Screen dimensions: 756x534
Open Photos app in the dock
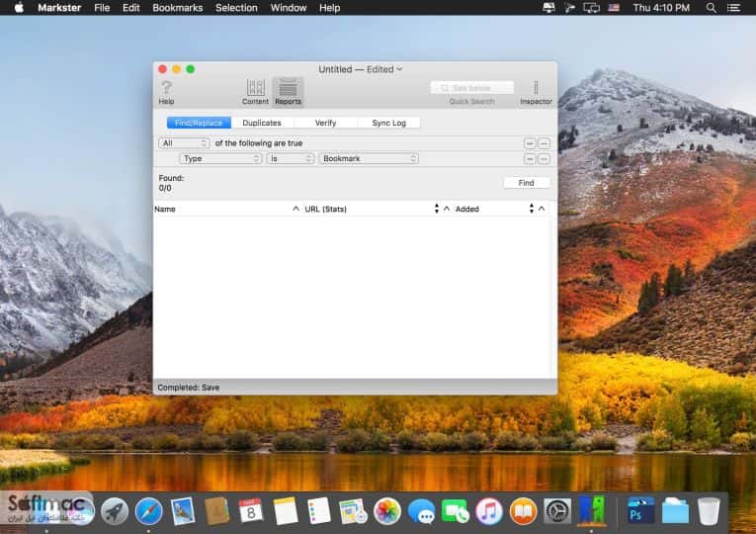point(386,512)
